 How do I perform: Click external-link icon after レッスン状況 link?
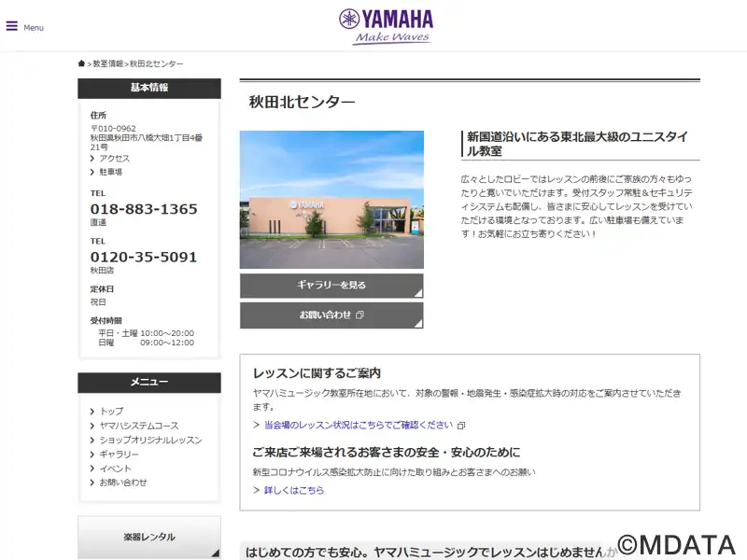pos(460,426)
